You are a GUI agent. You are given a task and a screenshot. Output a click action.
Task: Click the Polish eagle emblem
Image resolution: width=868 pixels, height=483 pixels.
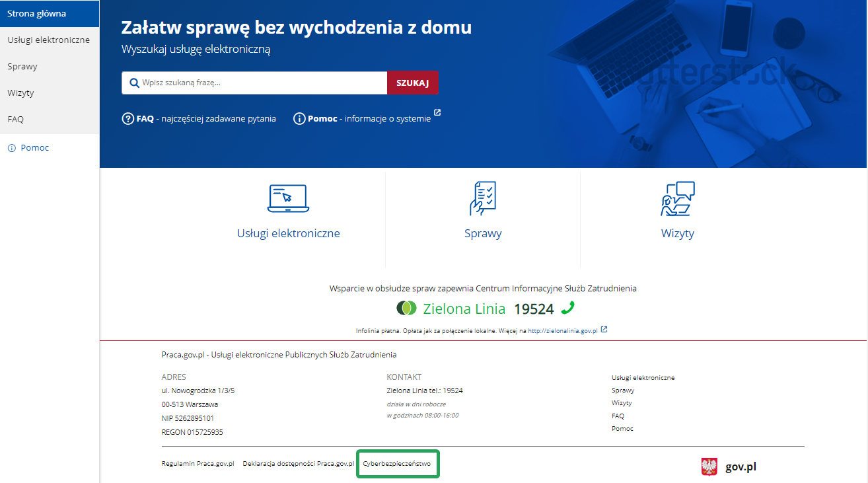click(x=709, y=466)
